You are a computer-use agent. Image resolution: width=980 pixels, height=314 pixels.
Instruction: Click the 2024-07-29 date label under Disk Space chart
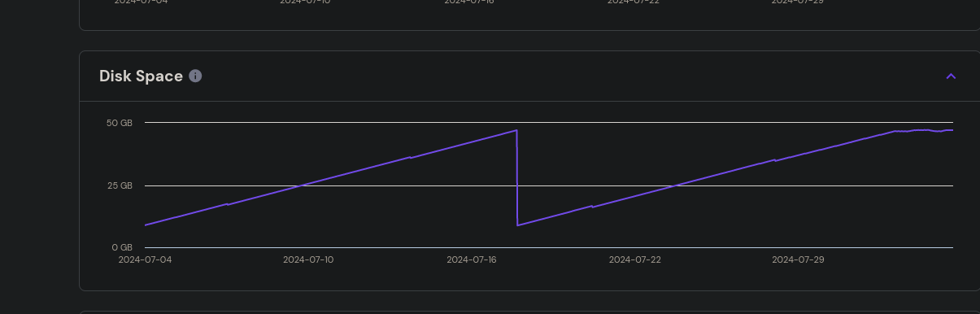tap(798, 259)
